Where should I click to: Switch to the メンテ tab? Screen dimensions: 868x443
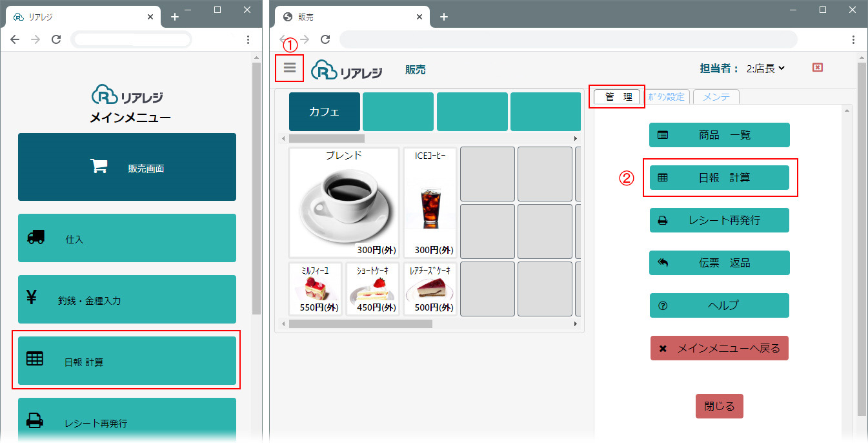(x=716, y=97)
